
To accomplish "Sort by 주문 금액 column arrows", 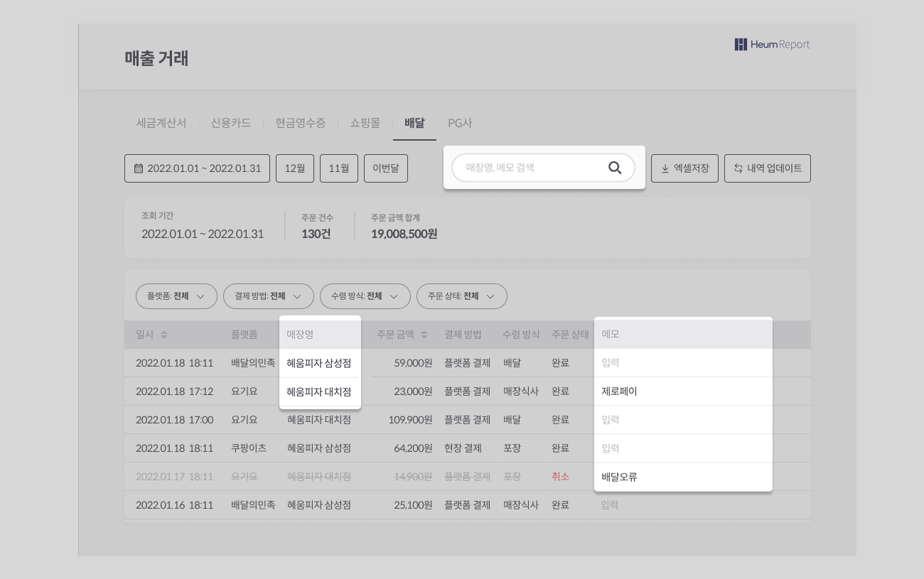I will [x=424, y=335].
